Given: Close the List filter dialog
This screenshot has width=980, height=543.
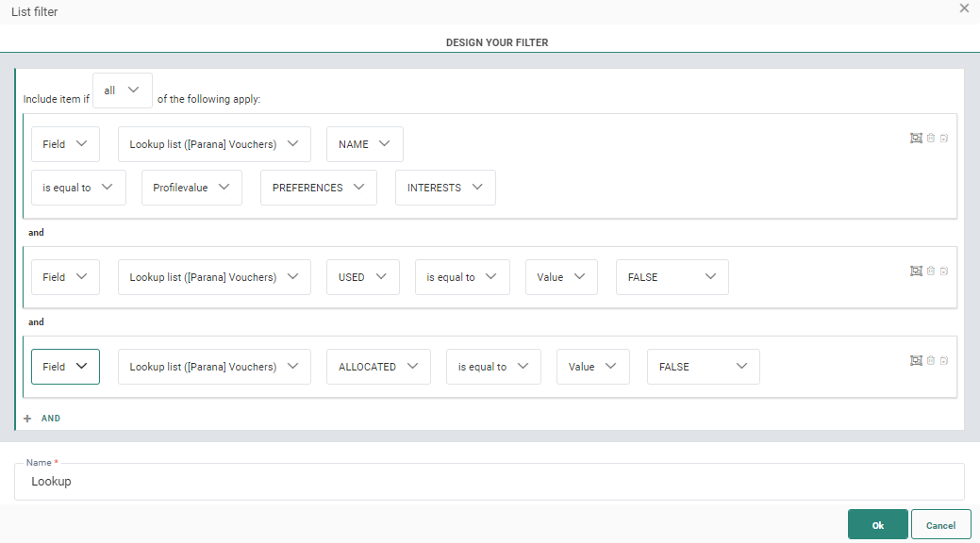Looking at the screenshot, I should coord(964,8).
